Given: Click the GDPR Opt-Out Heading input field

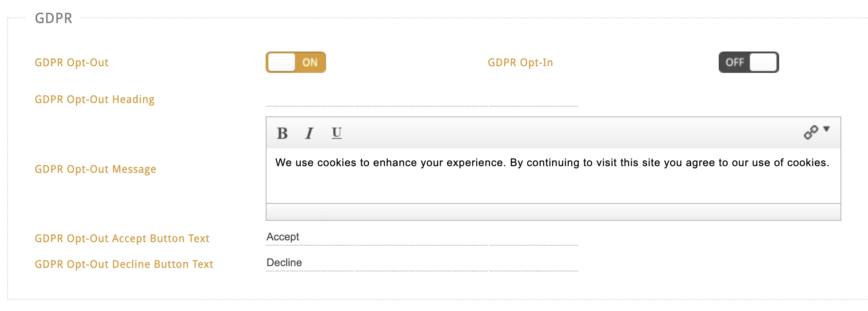Looking at the screenshot, I should tap(422, 100).
